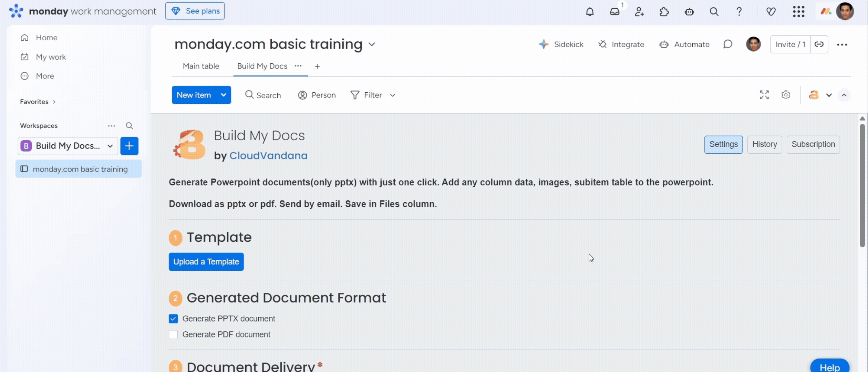Open the products switcher grid icon

798,12
